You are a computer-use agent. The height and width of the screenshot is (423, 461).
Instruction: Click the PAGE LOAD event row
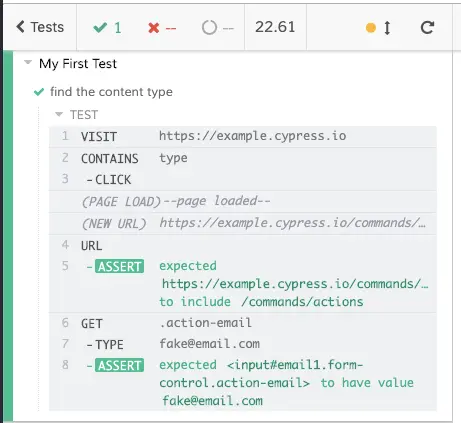pos(243,202)
